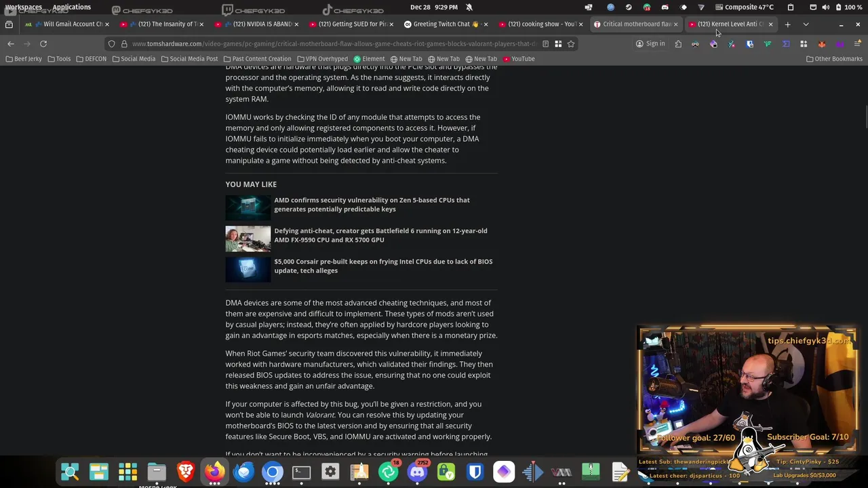Open Firefox View from the tab bar
The height and width of the screenshot is (488, 868).
9,24
